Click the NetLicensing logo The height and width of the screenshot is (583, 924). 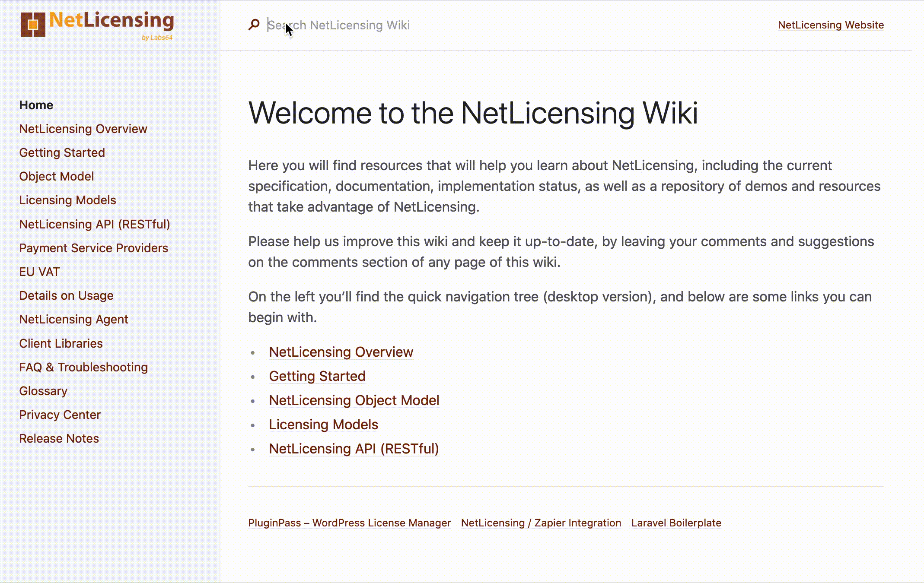point(97,25)
